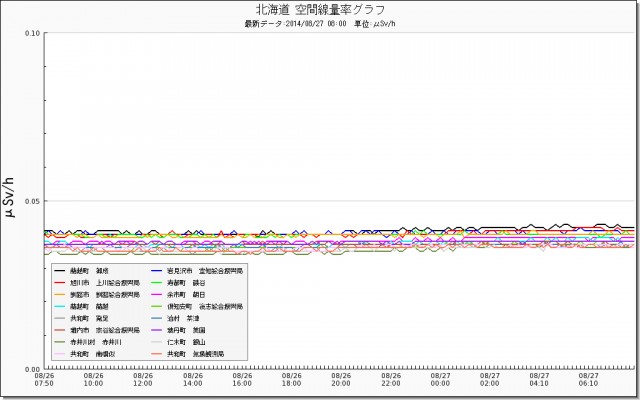The height and width of the screenshot is (400, 640).
Task: Click the 08/27 04:10 x-axis label
Action: tap(539, 380)
